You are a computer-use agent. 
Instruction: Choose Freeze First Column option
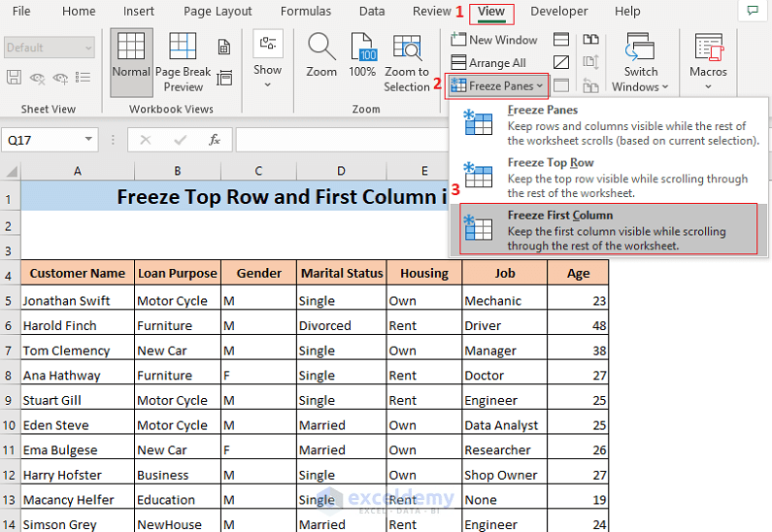(609, 229)
